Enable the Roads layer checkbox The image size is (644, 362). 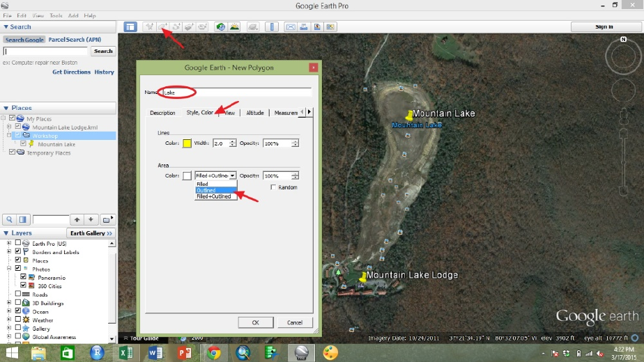click(18, 294)
